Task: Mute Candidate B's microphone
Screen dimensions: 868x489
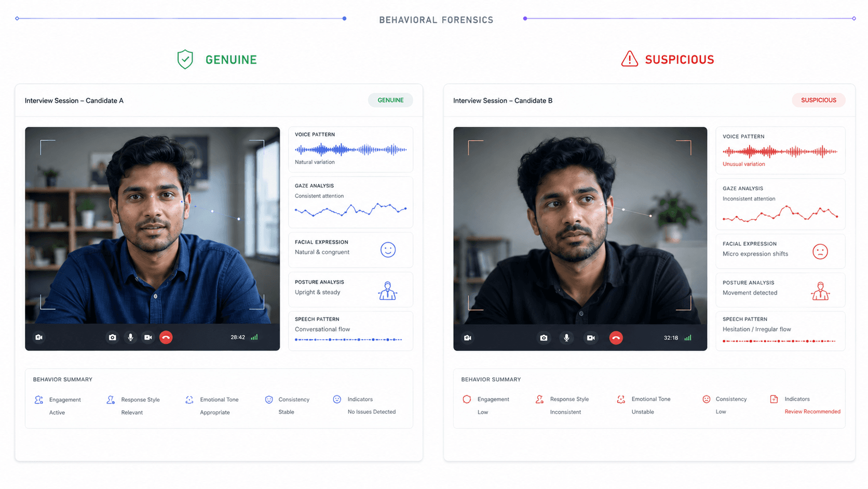Action: pos(566,338)
